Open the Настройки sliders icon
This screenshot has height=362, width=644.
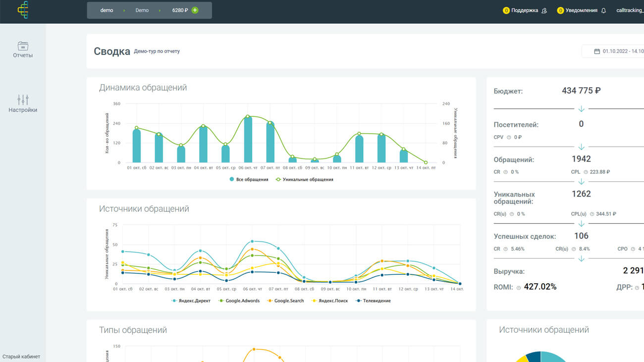click(x=23, y=100)
